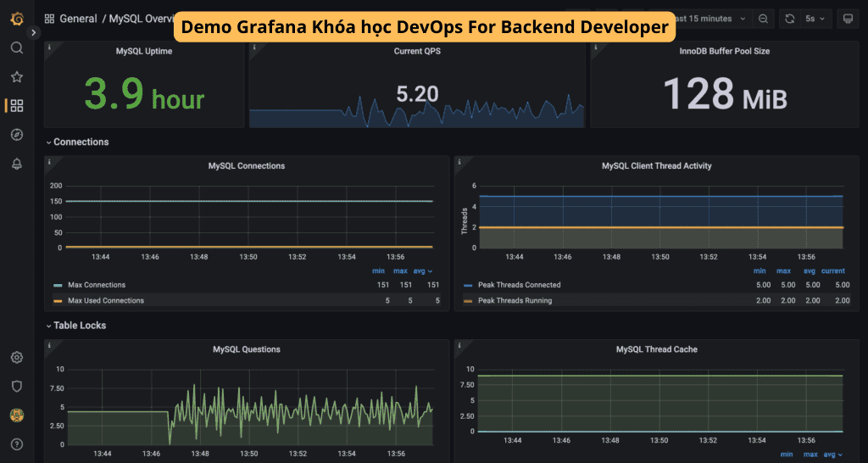Open the Dashboards grid icon in the sidebar
This screenshot has height=463, width=868.
click(x=17, y=106)
